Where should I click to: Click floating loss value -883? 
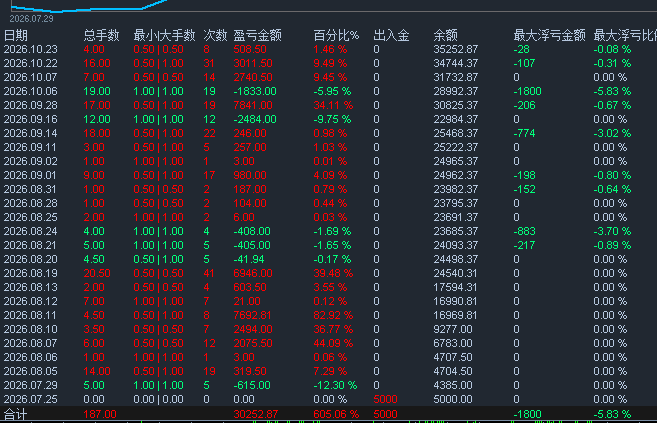(x=524, y=231)
